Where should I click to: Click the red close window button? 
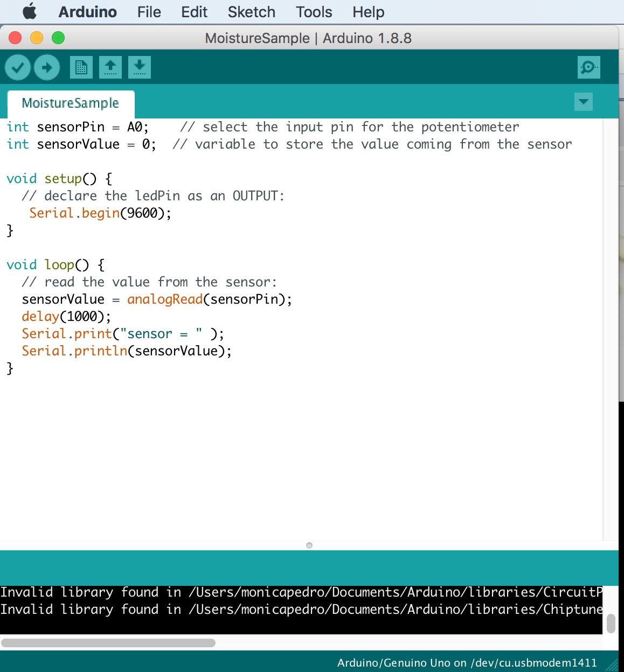click(x=15, y=38)
